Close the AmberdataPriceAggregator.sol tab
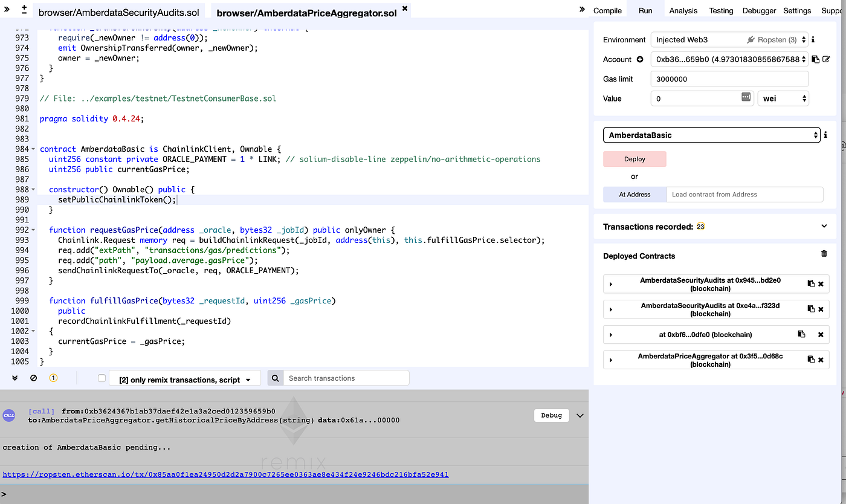This screenshot has height=504, width=846. pos(405,8)
